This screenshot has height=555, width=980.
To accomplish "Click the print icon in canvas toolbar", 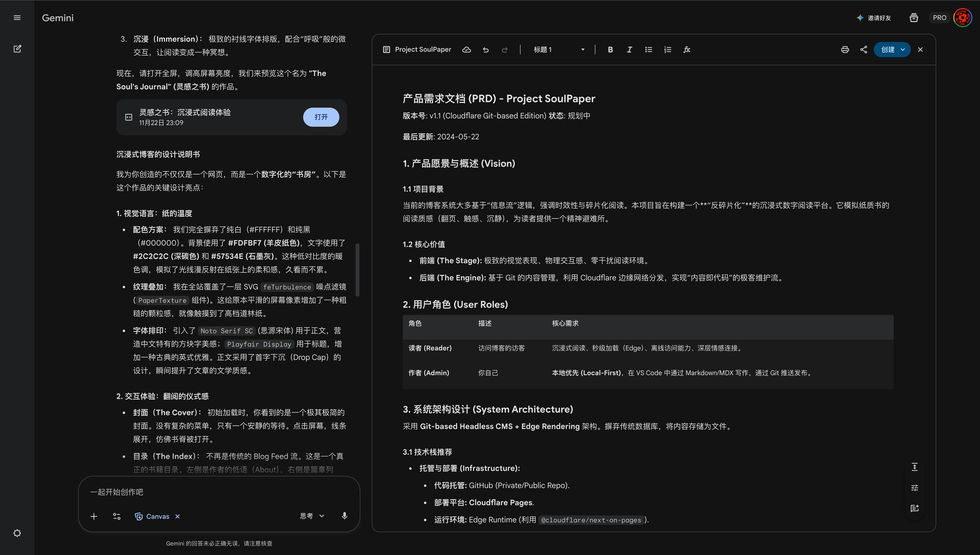I will click(845, 50).
